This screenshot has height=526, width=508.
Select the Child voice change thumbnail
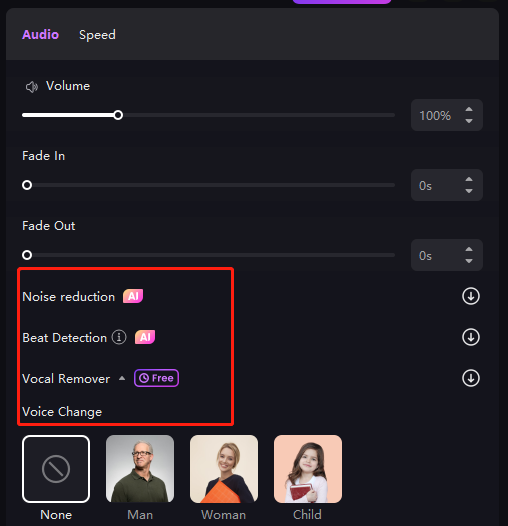308,469
